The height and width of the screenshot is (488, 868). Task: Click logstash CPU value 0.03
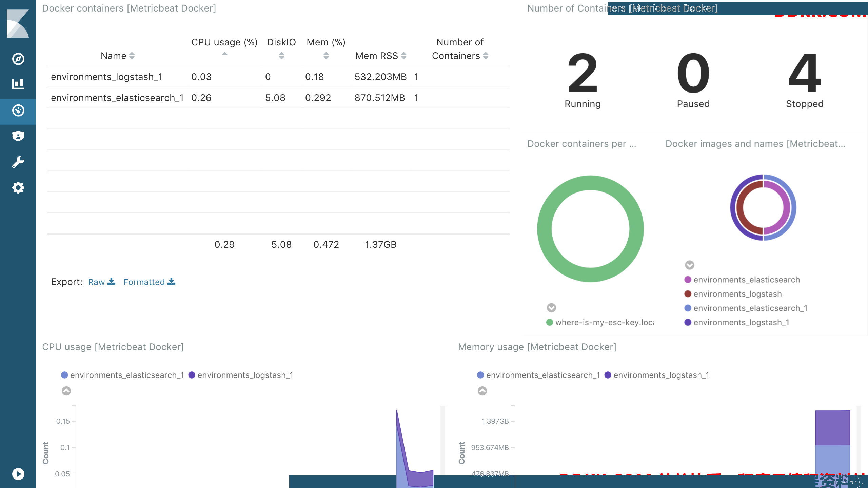tap(201, 77)
